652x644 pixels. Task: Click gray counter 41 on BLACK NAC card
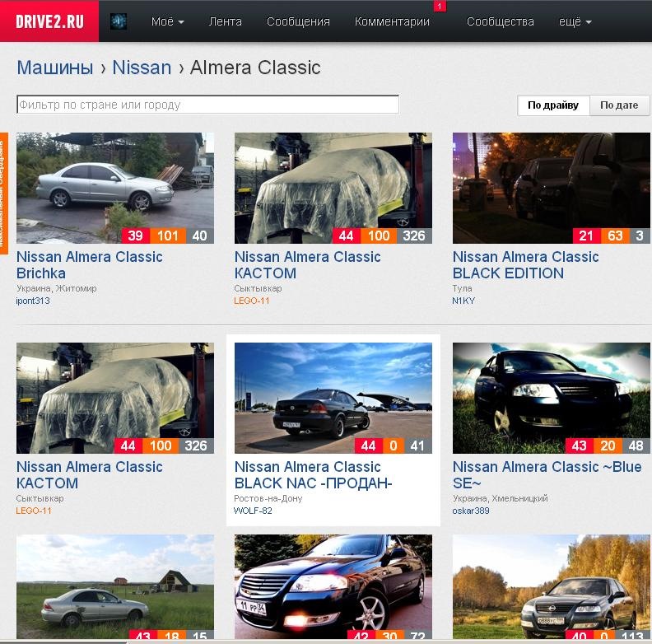pyautogui.click(x=418, y=446)
